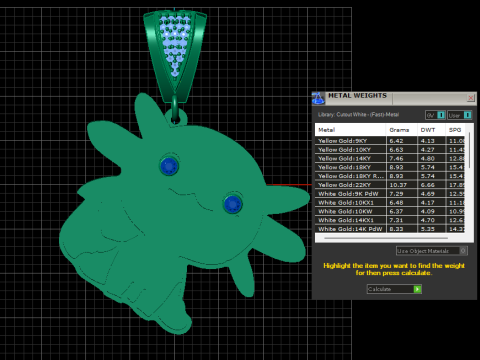Click the 4.13 DWT cell
480x360 pixels.
point(428,141)
